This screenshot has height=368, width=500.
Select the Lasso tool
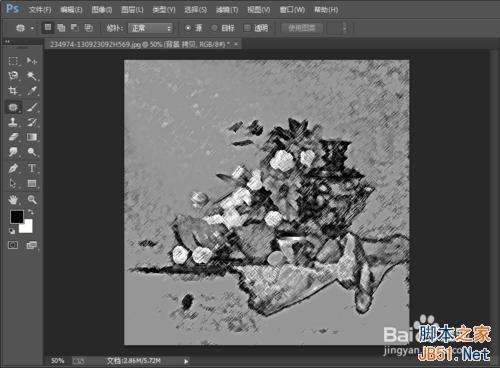(13, 76)
